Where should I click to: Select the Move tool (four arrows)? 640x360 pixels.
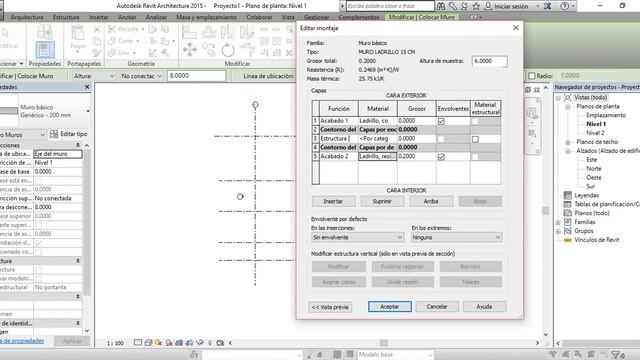[189, 49]
